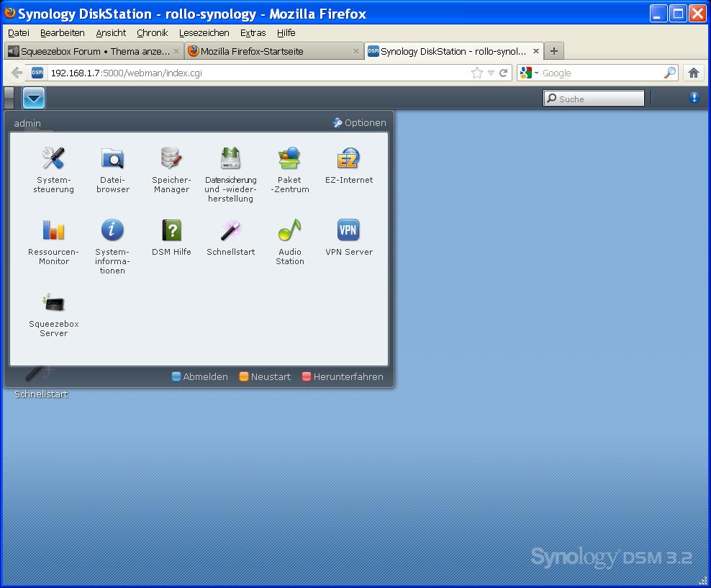Click the DSM Suche search field
This screenshot has width=711, height=588.
coord(599,99)
